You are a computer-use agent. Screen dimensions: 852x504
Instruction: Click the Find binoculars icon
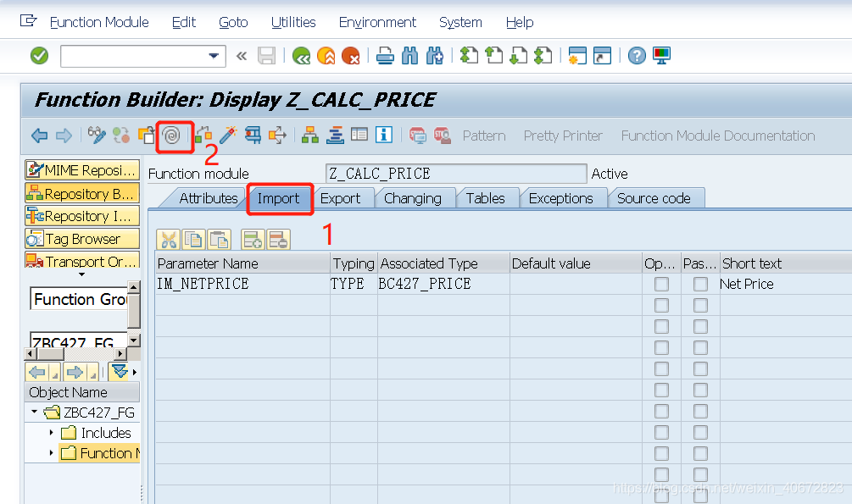[x=409, y=55]
